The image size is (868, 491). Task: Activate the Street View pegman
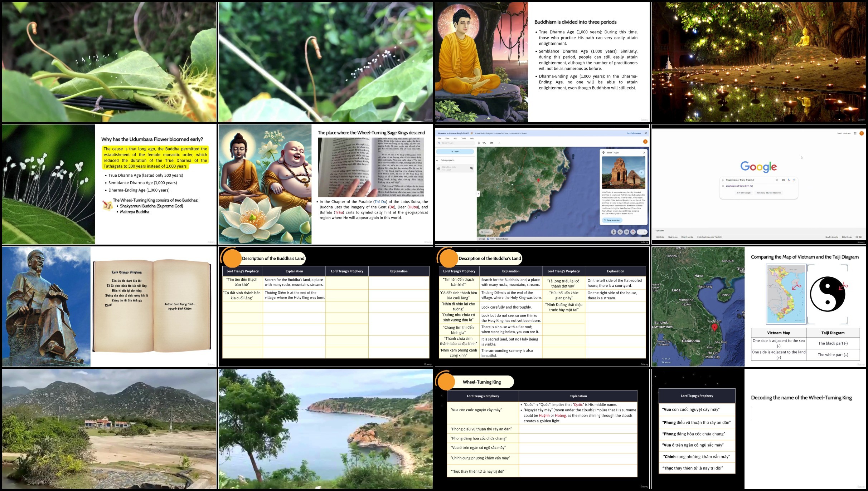click(x=614, y=232)
